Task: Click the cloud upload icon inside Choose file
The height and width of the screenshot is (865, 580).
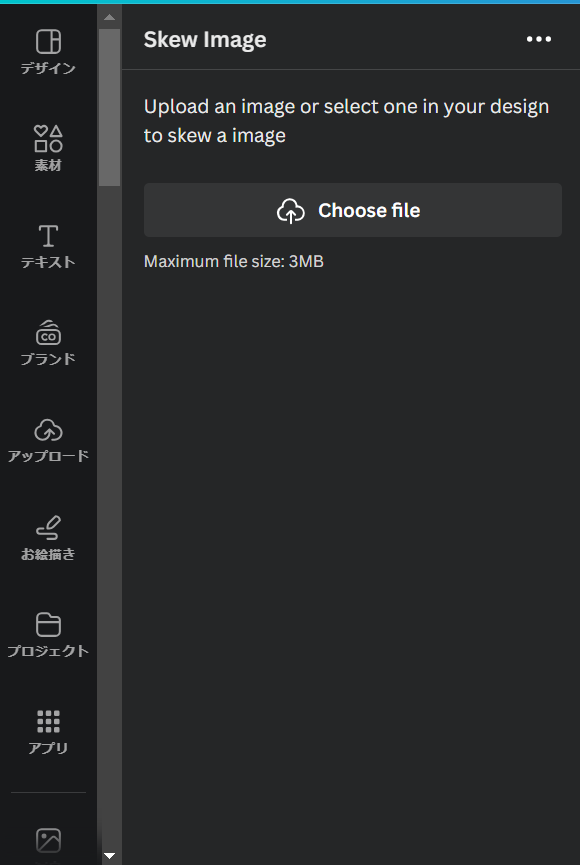Action: coord(291,211)
